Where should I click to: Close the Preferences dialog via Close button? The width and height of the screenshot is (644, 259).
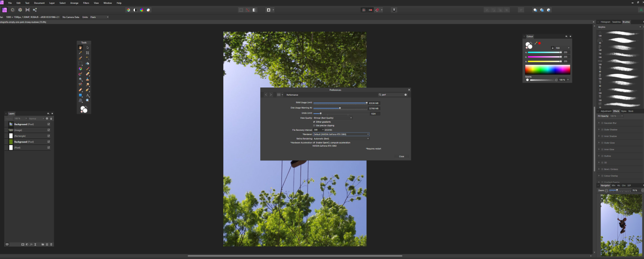[x=401, y=157]
